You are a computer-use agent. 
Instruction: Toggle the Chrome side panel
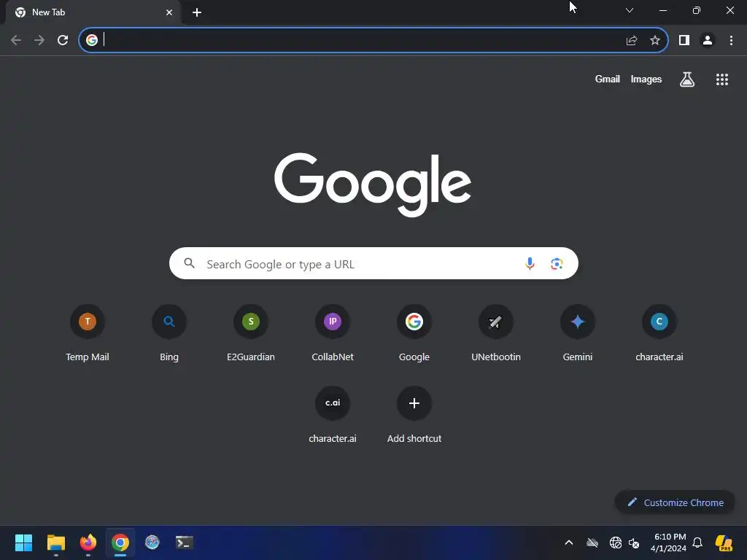coord(684,41)
